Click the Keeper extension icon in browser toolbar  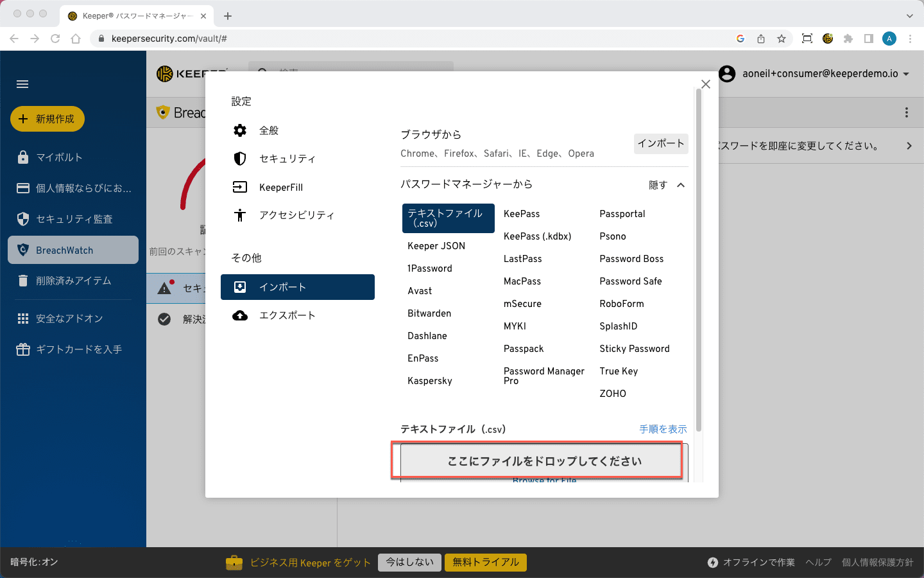(828, 39)
